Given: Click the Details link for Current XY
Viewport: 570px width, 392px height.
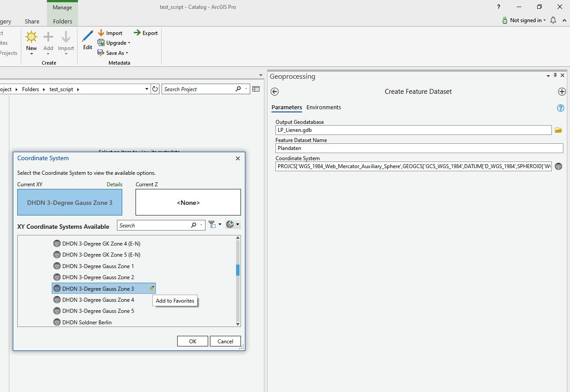Looking at the screenshot, I should click(114, 184).
